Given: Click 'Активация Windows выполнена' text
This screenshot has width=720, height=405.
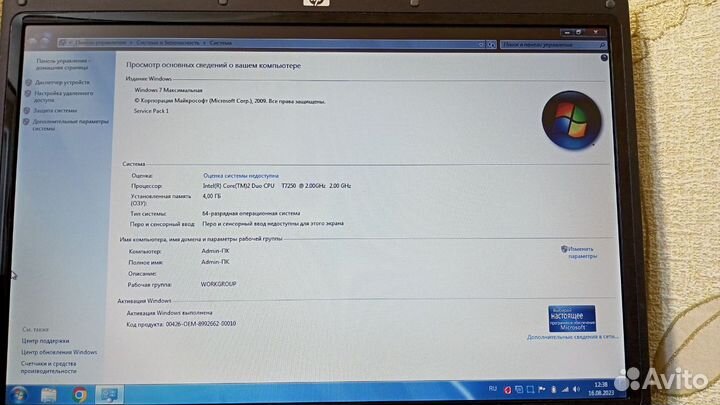Looking at the screenshot, I should point(169,313).
